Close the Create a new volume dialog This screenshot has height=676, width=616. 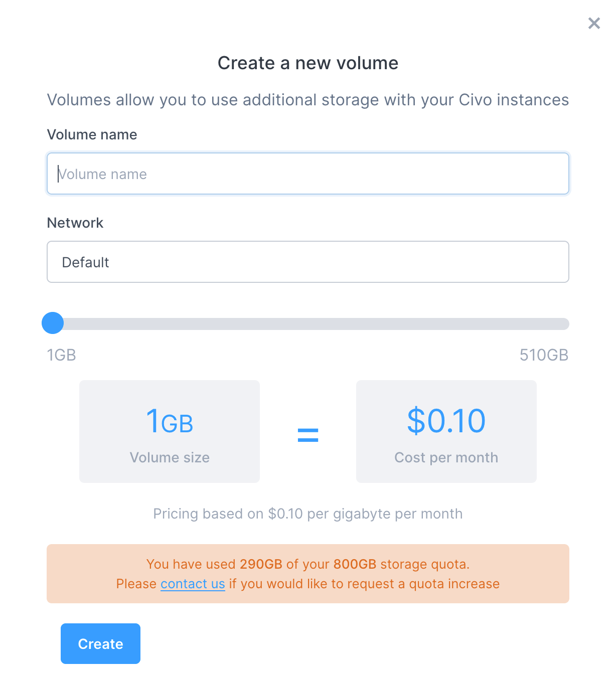point(594,24)
